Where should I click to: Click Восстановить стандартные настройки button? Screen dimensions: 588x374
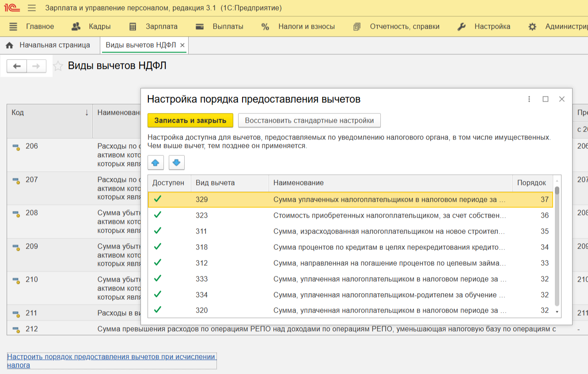pos(309,121)
